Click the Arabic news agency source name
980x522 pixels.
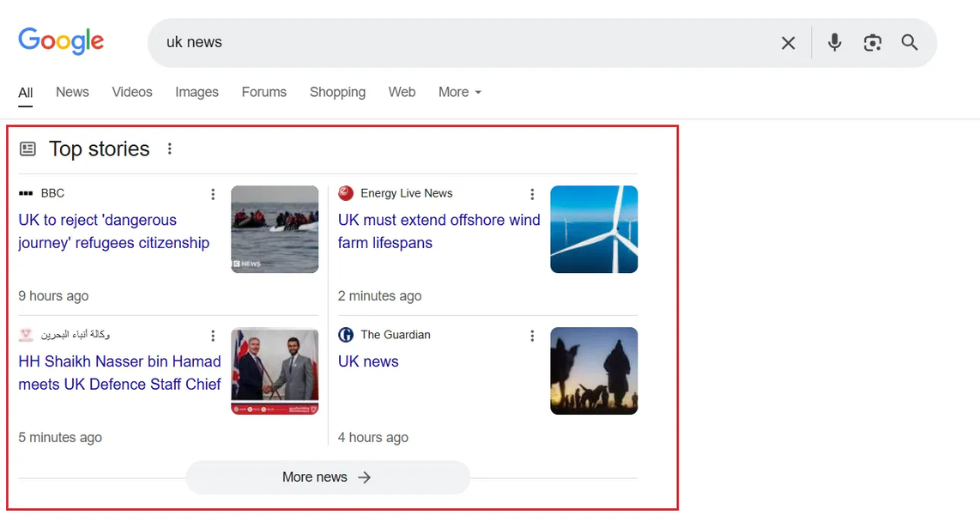[x=76, y=335]
